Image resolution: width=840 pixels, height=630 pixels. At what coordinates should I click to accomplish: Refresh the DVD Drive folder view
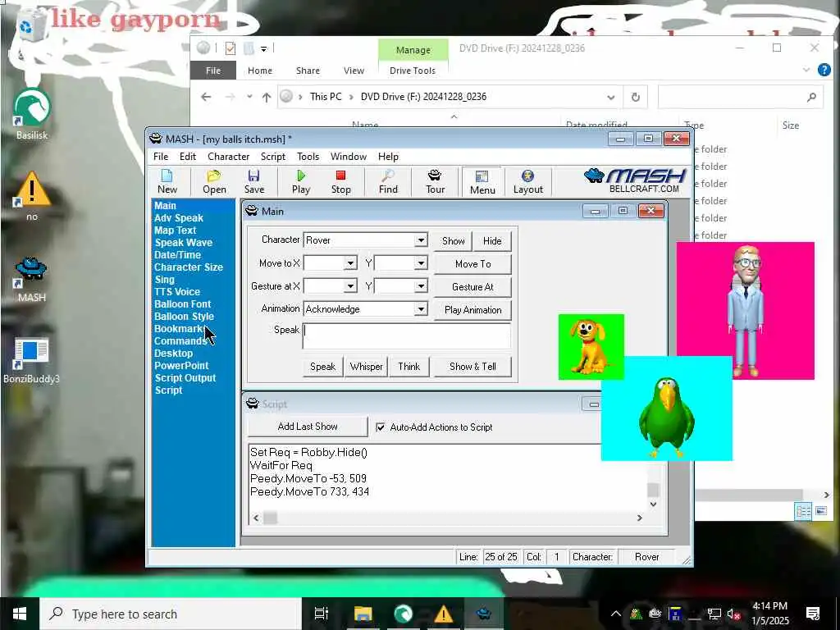(636, 97)
